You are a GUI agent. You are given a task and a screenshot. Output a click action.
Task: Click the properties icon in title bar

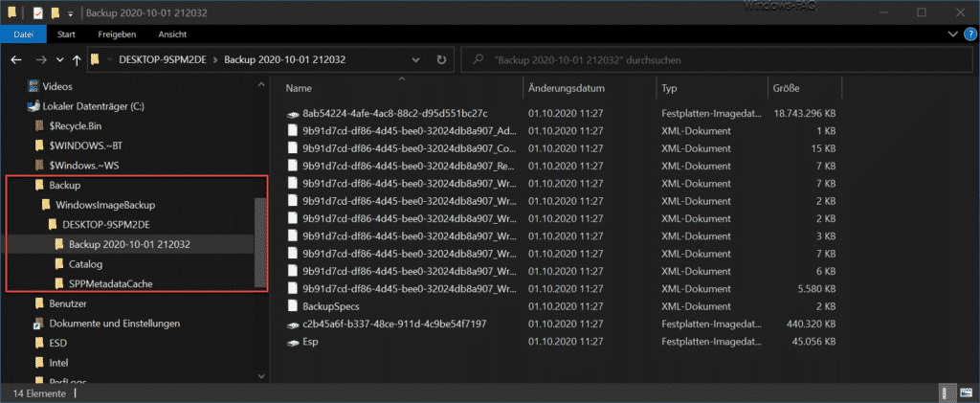pyautogui.click(x=37, y=12)
